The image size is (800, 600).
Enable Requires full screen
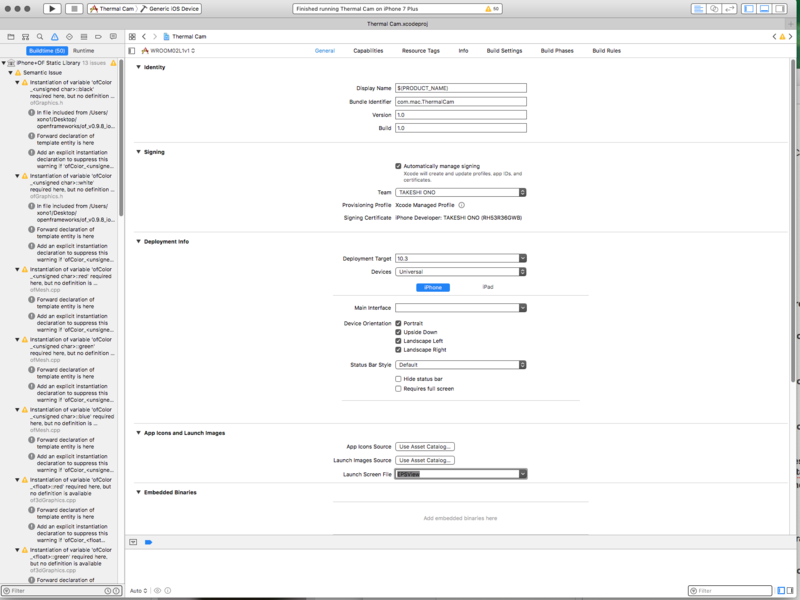[x=398, y=389]
